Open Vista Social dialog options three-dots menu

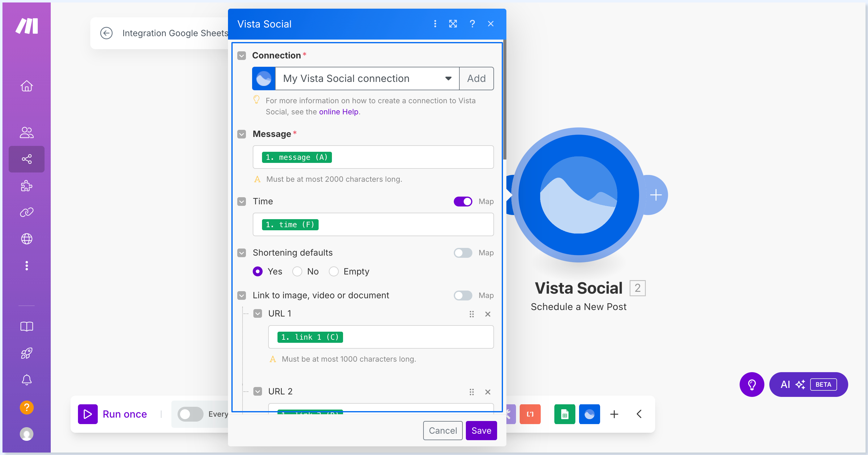435,23
